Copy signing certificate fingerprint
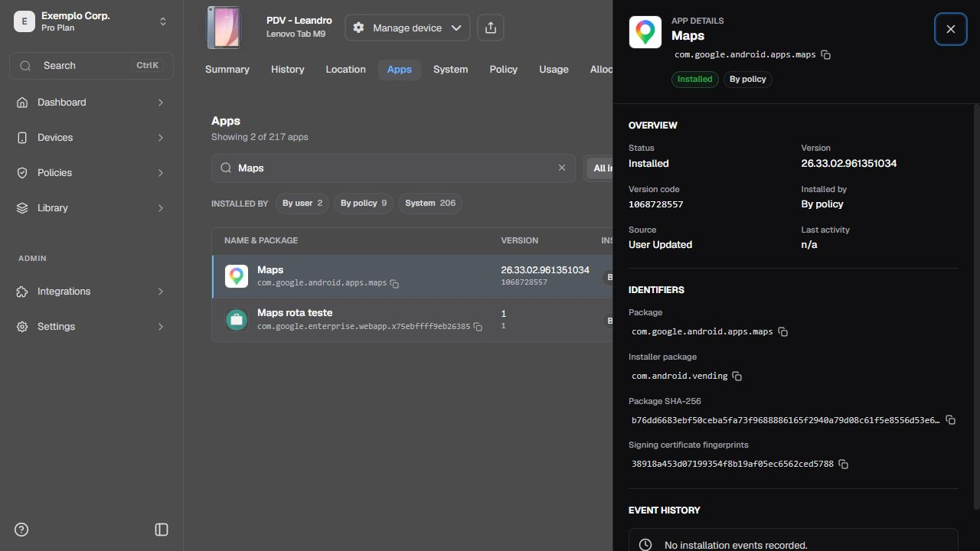This screenshot has width=980, height=551. pyautogui.click(x=844, y=465)
